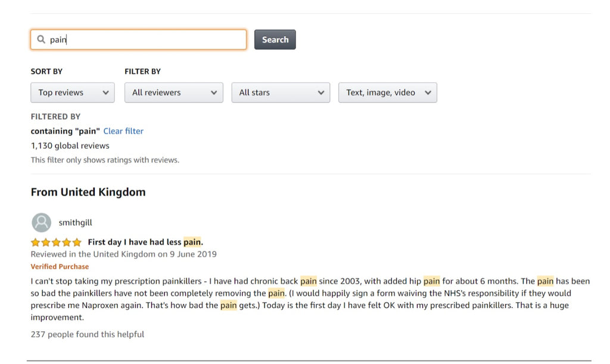Click "237 people found this helpful" text

click(88, 334)
